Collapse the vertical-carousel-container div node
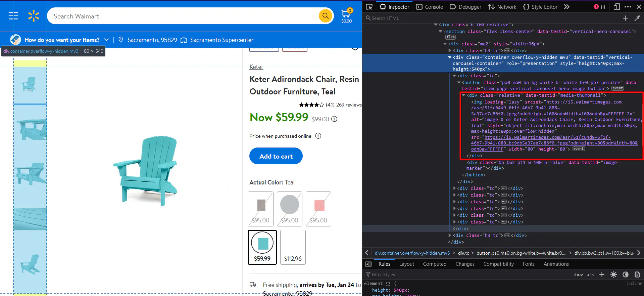This screenshot has width=644, height=296. point(450,57)
